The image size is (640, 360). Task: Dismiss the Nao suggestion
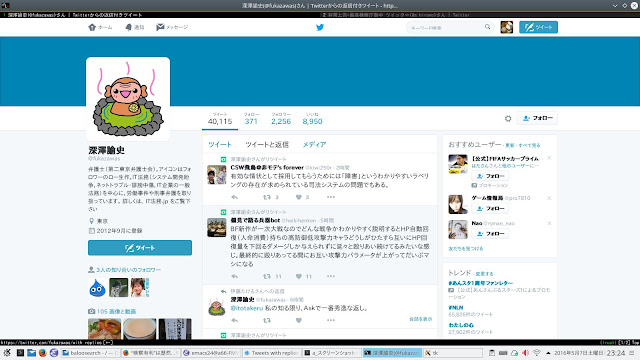click(x=549, y=223)
